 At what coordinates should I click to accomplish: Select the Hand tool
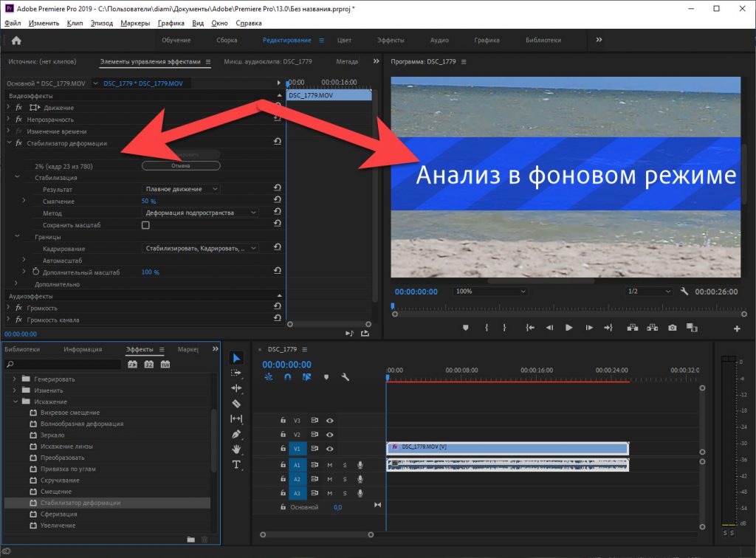coord(236,449)
